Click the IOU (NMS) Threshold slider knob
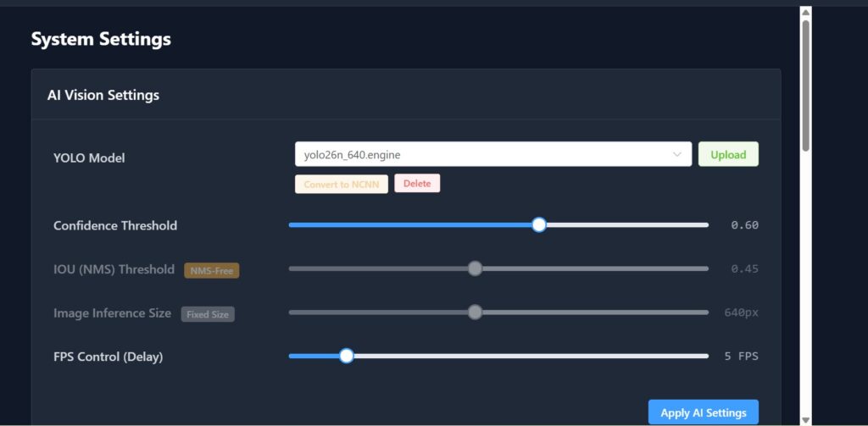Image resolution: width=868 pixels, height=426 pixels. pos(475,268)
